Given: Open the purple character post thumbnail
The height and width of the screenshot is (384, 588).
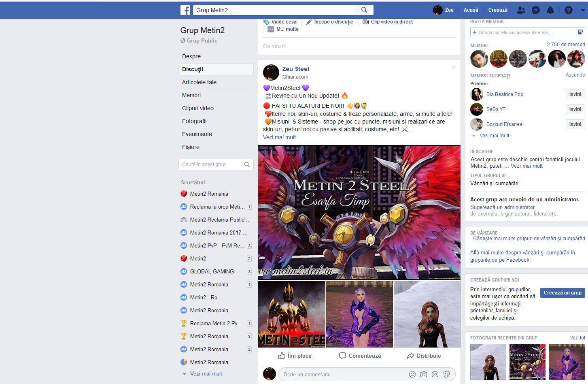Looking at the screenshot, I should click(359, 314).
